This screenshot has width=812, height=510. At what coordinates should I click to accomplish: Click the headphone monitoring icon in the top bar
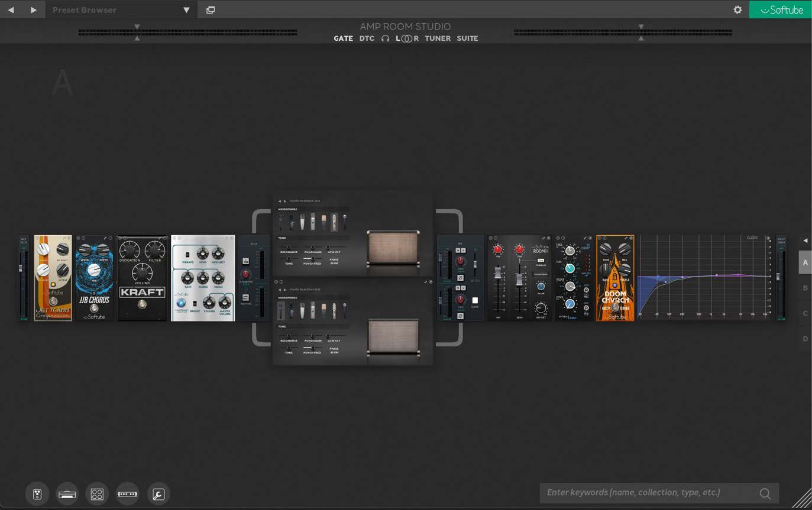click(386, 38)
